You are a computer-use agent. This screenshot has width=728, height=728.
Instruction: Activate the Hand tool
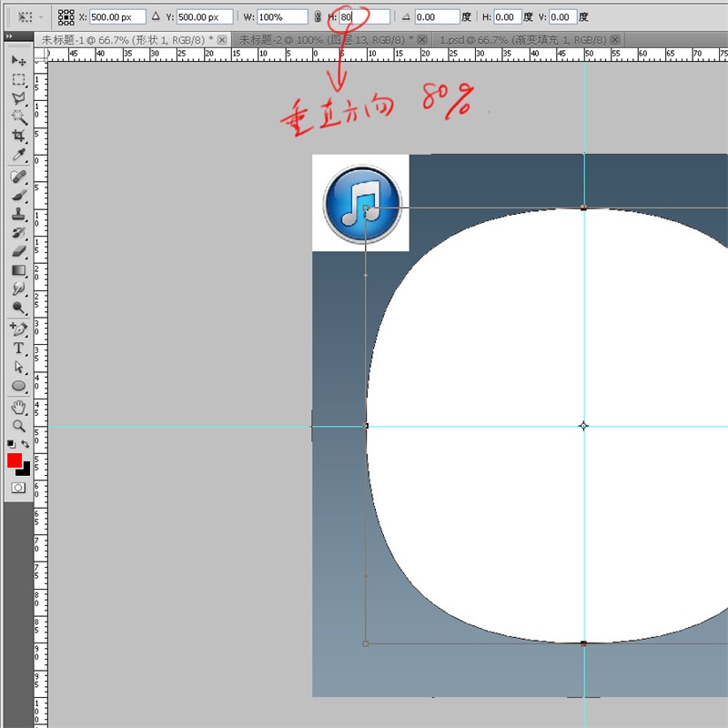18,407
